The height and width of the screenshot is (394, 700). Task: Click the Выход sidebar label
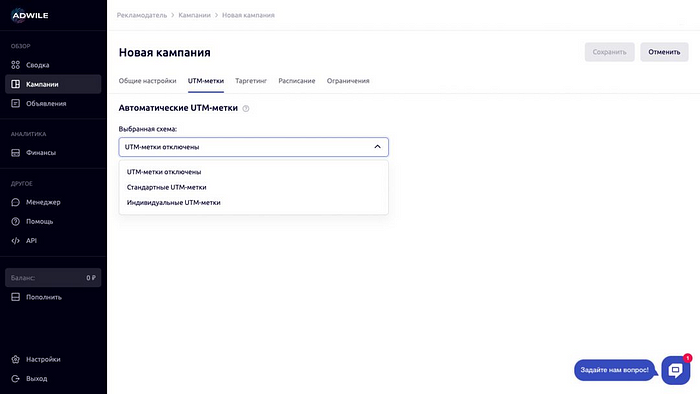click(37, 378)
